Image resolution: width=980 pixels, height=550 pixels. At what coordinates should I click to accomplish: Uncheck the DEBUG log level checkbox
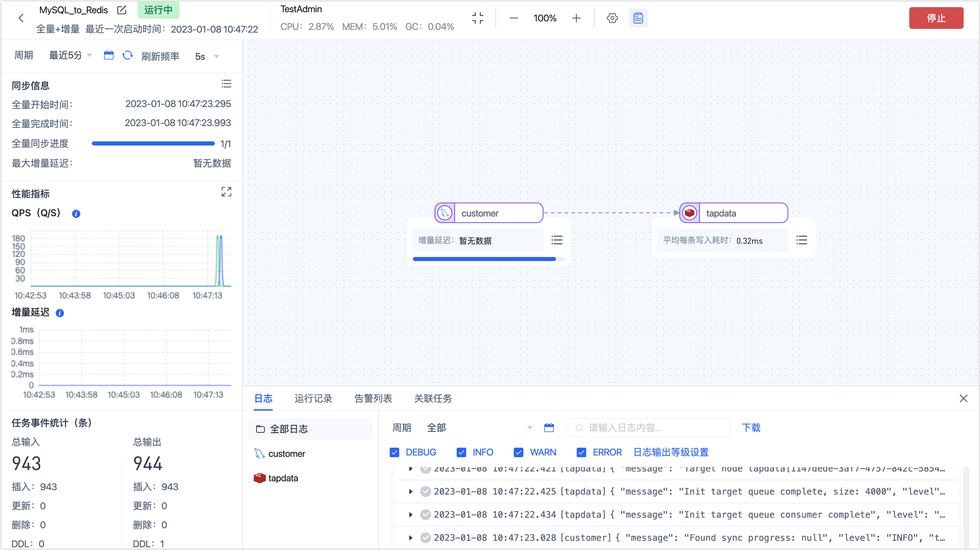394,452
